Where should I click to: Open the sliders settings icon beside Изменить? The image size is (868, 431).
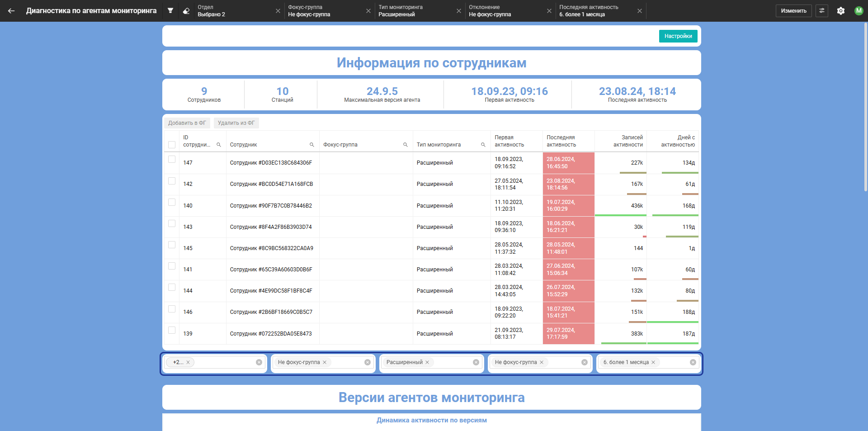[x=822, y=11]
